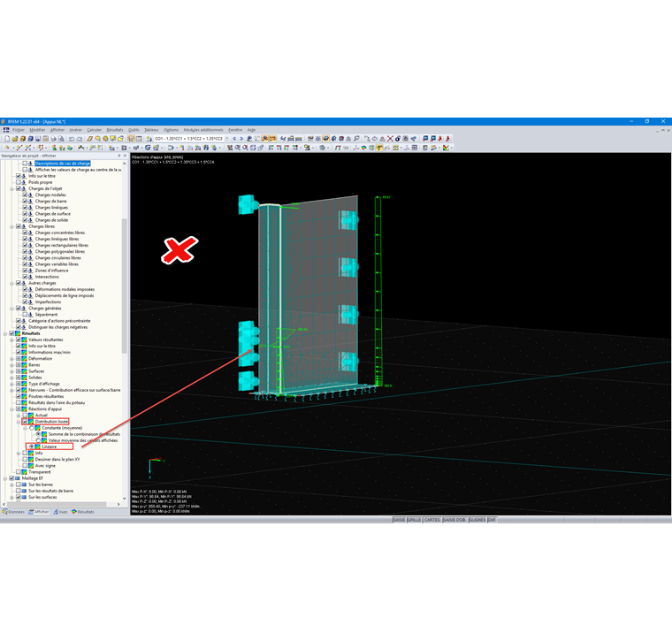The height and width of the screenshot is (641, 672).
Task: Open the Résultats menu in menu bar
Action: [x=115, y=130]
